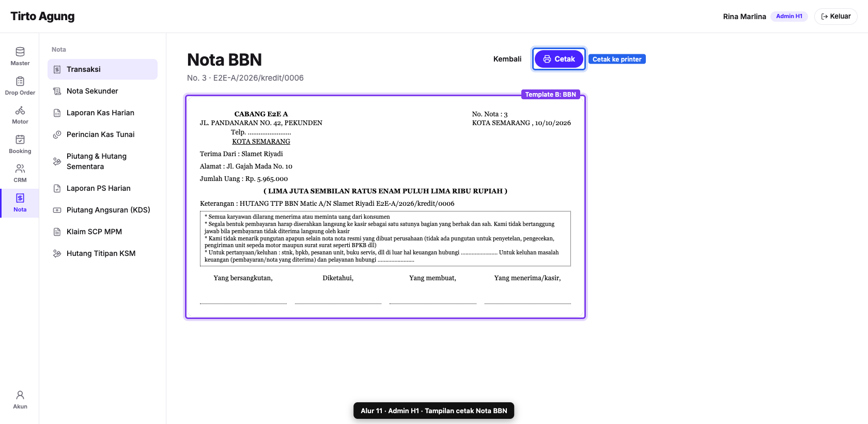The height and width of the screenshot is (424, 868).
Task: Go to the Motor section
Action: (20, 115)
